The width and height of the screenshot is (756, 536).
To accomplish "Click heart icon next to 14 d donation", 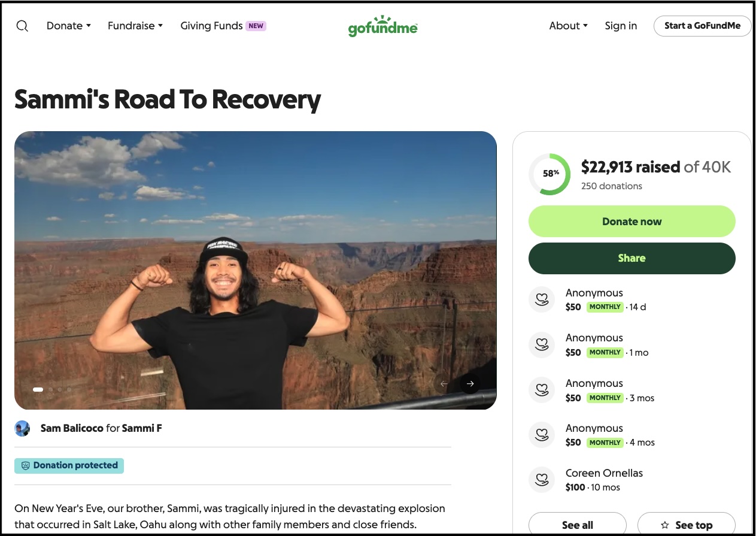I will [x=542, y=299].
